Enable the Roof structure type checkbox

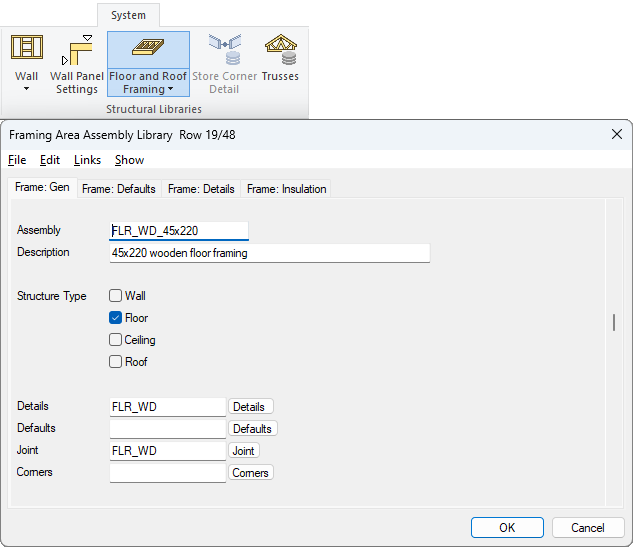(116, 362)
